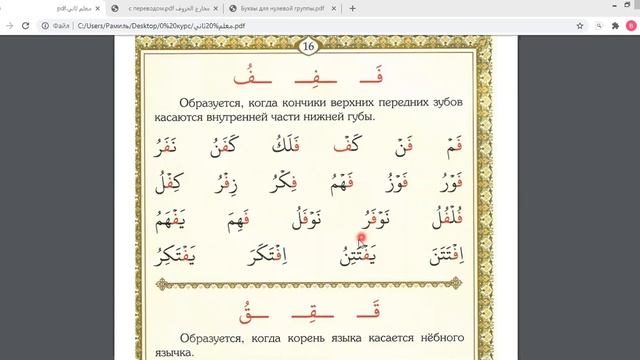Image resolution: width=640 pixels, height=360 pixels.
Task: Open the Extensions puzzle icon
Action: [x=615, y=26]
